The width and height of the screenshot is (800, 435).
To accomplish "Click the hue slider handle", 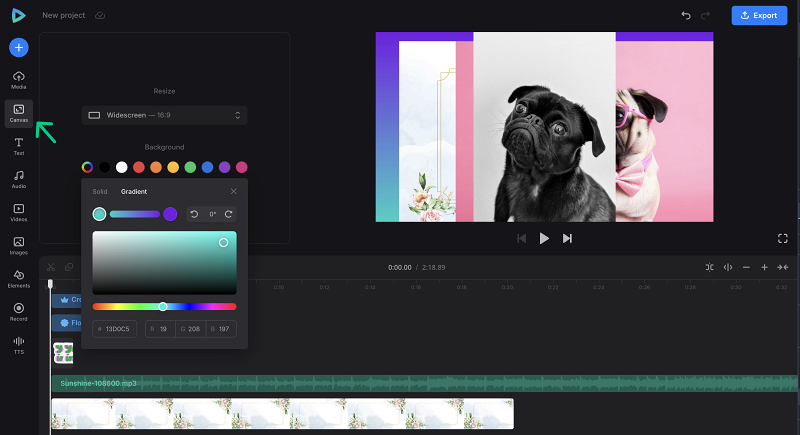I will 163,306.
